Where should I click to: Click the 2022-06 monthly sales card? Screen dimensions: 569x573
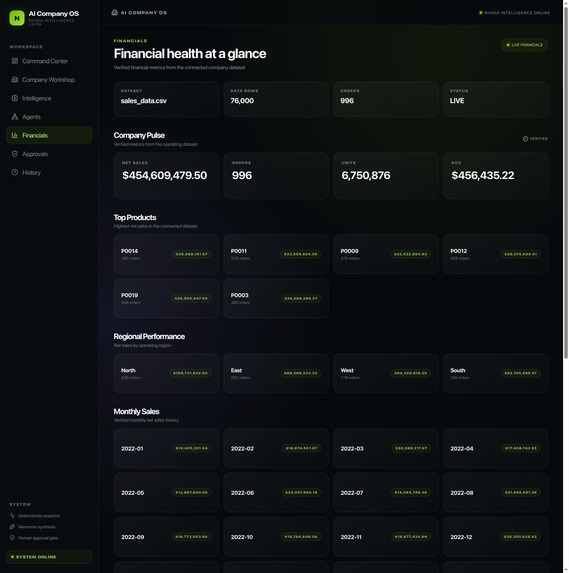[276, 493]
